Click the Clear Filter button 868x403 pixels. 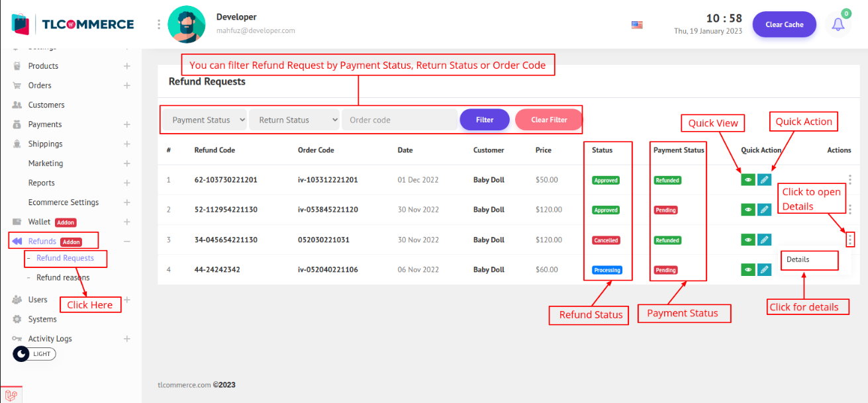pos(549,120)
